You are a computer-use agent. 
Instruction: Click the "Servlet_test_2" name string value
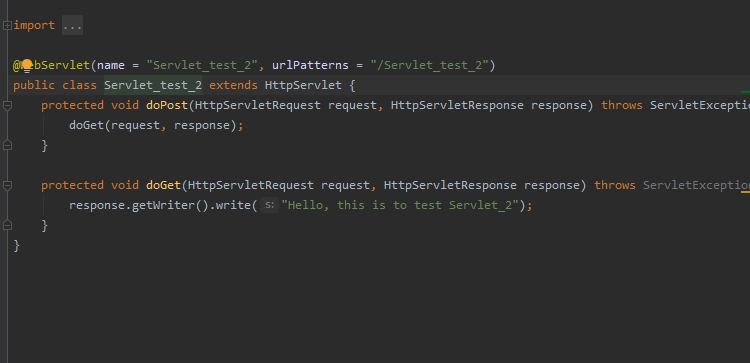(x=202, y=66)
